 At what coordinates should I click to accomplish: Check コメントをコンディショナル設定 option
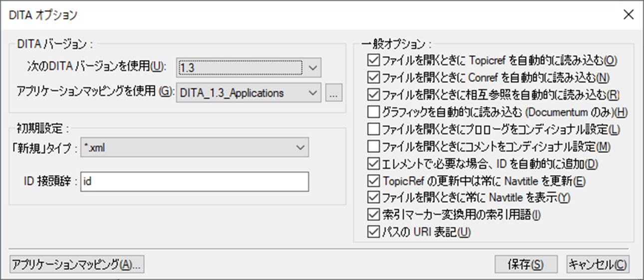tap(373, 146)
